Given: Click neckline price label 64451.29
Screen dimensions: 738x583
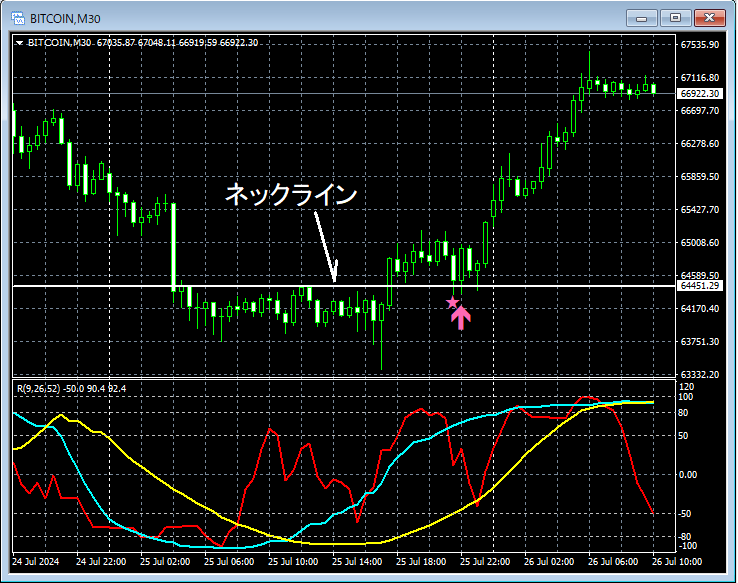Looking at the screenshot, I should (x=700, y=286).
